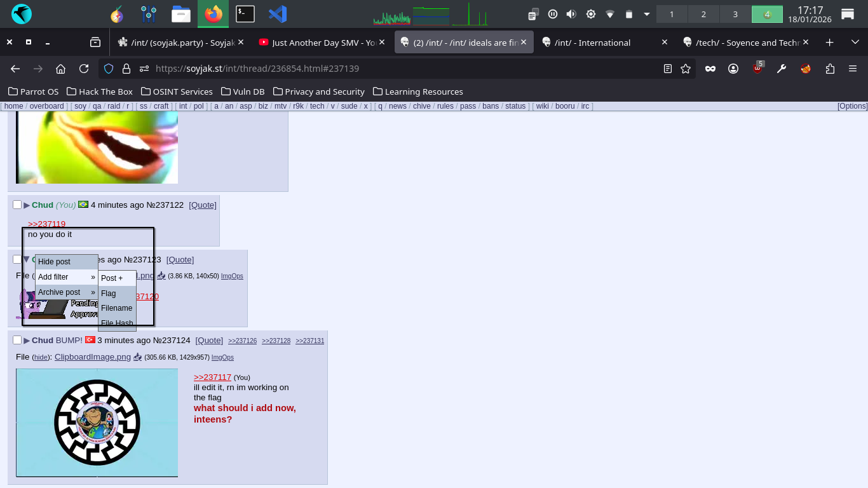Open the show desktop panel button
The height and width of the screenshot is (488, 868).
(848, 14)
